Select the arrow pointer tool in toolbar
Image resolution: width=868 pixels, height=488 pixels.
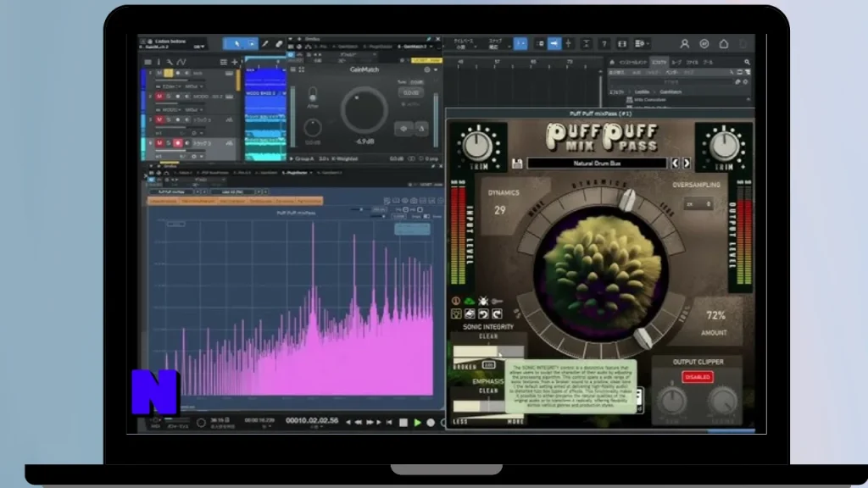236,44
